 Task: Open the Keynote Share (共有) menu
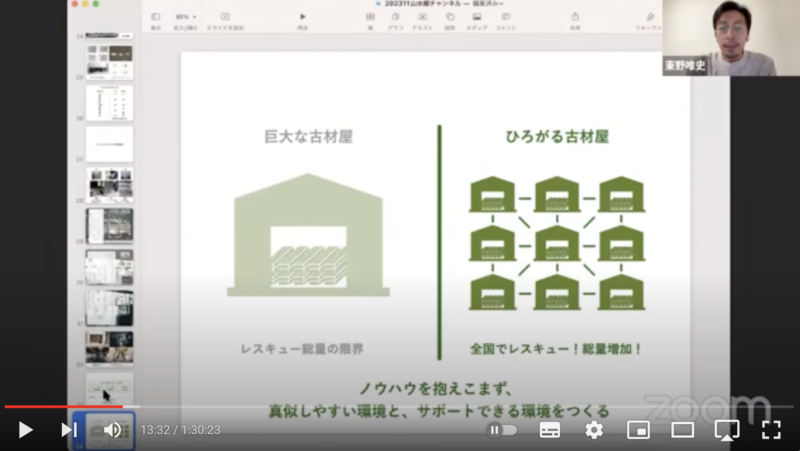[575, 19]
